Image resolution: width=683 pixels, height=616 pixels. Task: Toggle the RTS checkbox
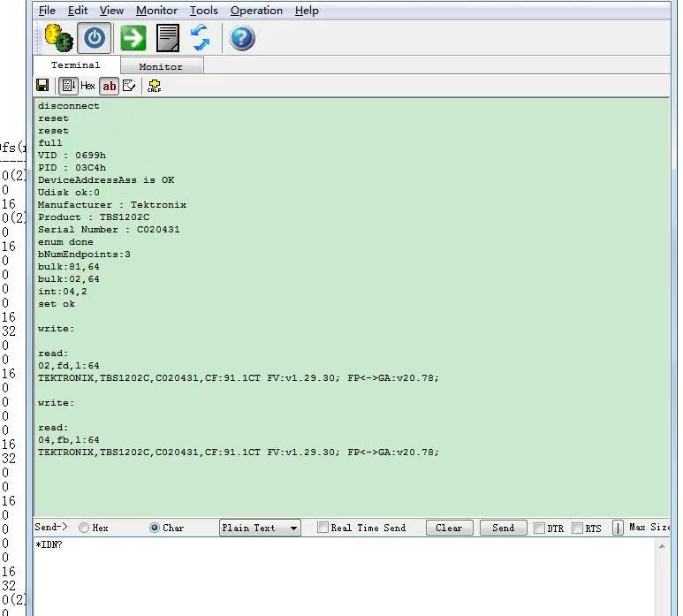[577, 528]
